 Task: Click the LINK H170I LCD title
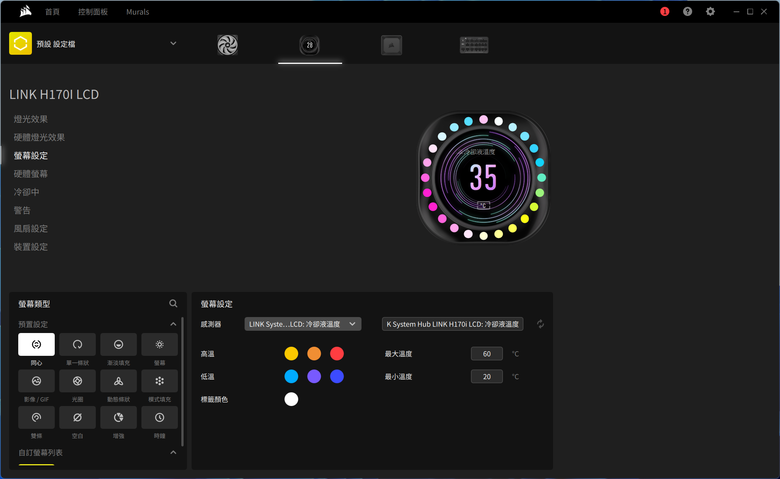tap(54, 95)
